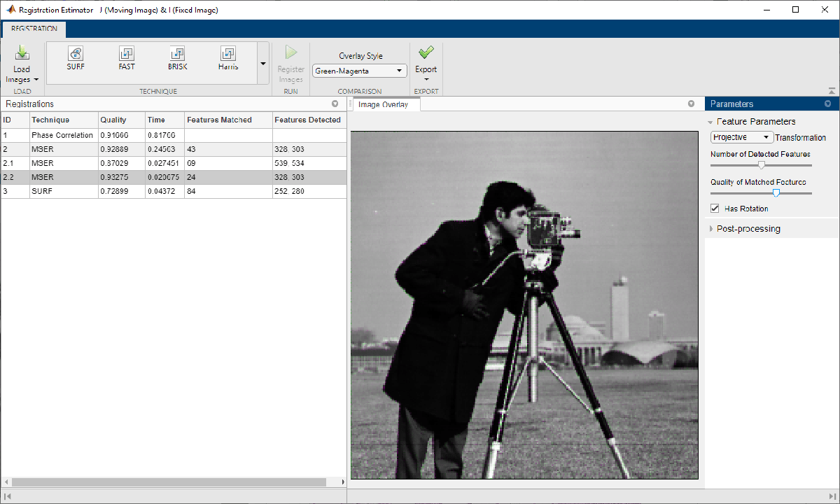The height and width of the screenshot is (504, 840).
Task: Open the Parameters panel actions icon
Action: click(x=827, y=104)
